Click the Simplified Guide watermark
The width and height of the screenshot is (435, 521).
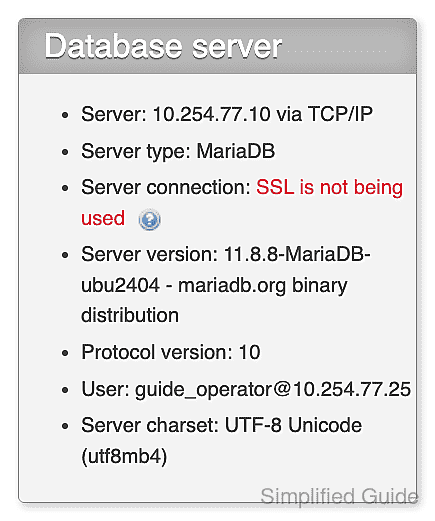[x=339, y=496]
